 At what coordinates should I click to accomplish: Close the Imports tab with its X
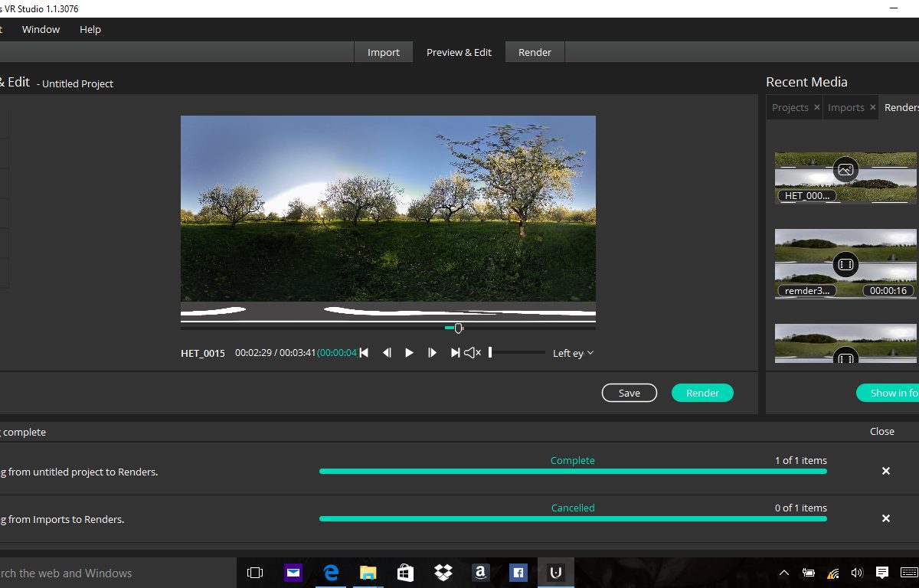pos(872,107)
